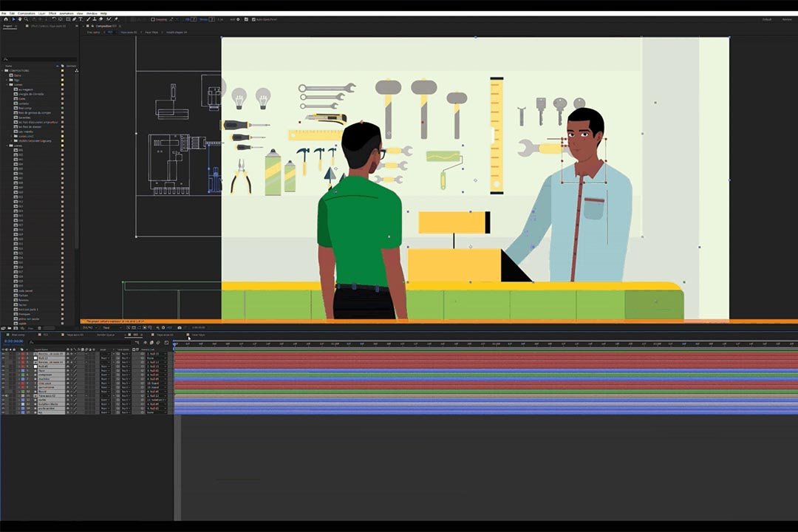798x532 pixels.
Task: Select the Hand tool
Action: tap(20, 19)
